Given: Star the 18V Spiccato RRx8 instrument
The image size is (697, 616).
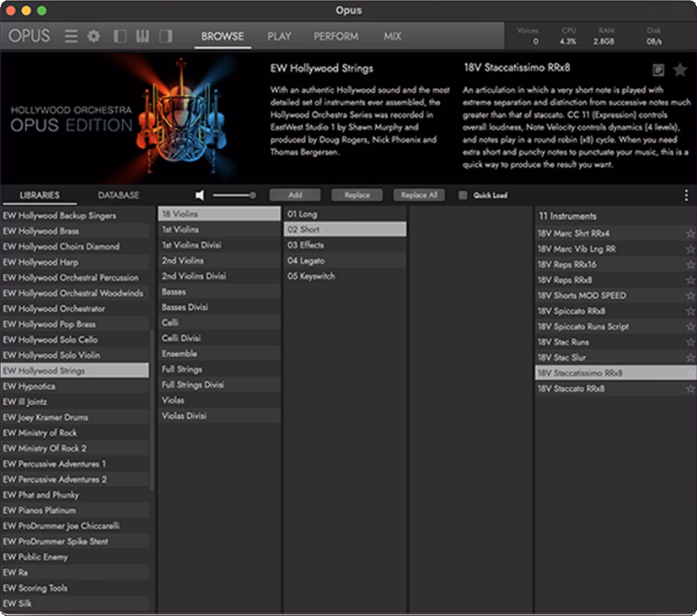Looking at the screenshot, I should click(x=690, y=312).
